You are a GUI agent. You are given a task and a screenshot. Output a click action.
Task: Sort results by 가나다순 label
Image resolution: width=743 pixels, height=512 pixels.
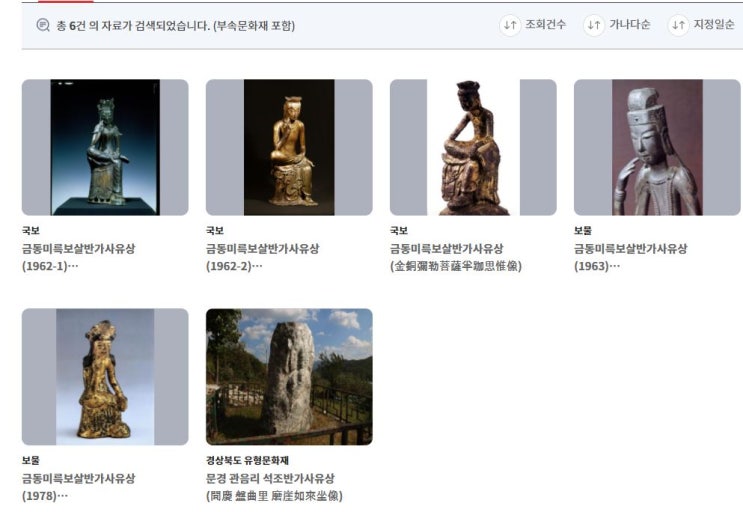click(x=630, y=25)
